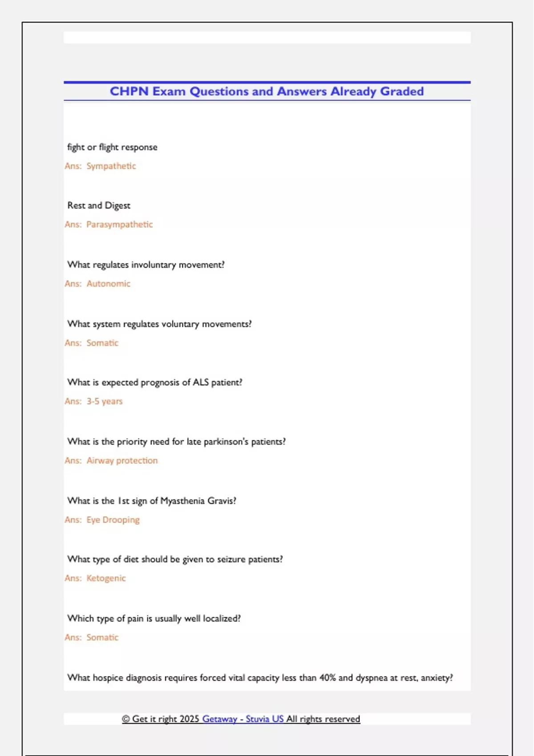Select the 'Autonomic' answer text

pyautogui.click(x=108, y=284)
